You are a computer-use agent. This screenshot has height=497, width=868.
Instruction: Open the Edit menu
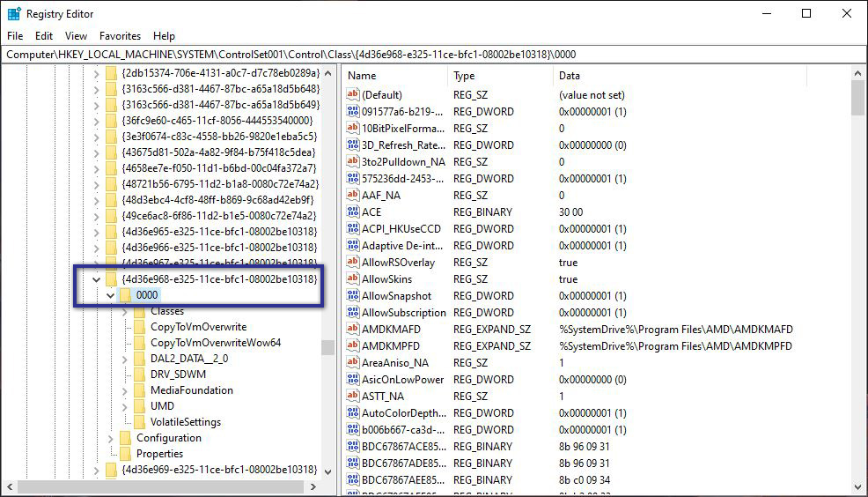point(44,36)
